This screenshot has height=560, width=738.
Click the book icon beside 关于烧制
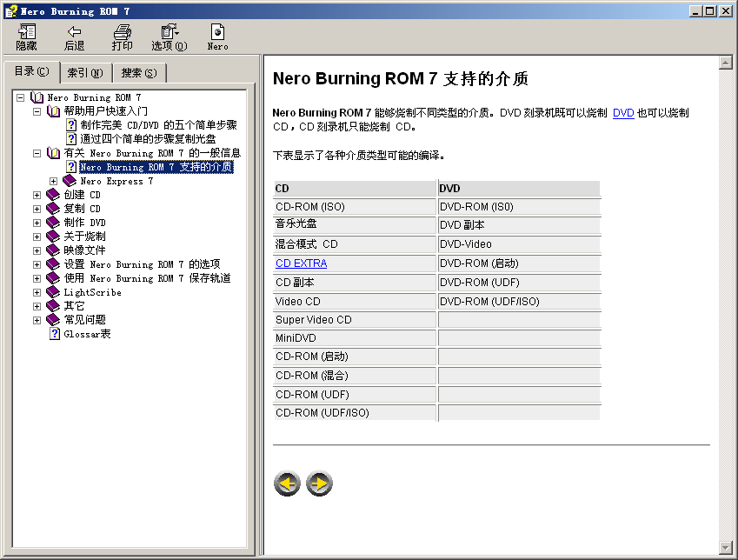53,237
